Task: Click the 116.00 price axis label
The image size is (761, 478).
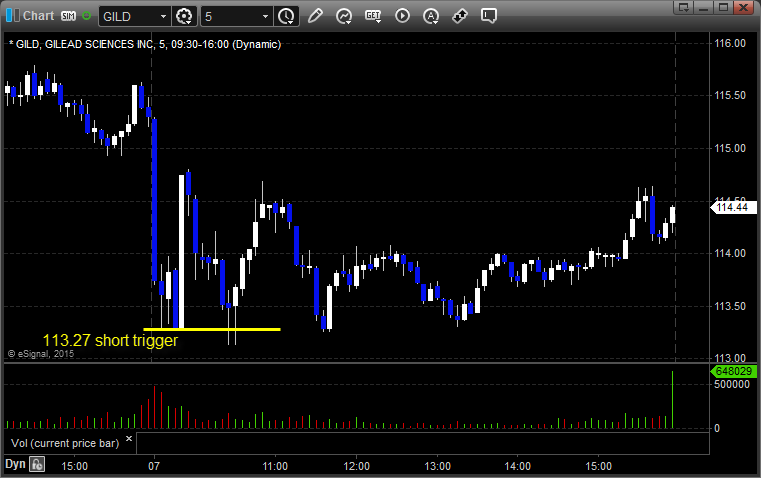Action: [730, 43]
